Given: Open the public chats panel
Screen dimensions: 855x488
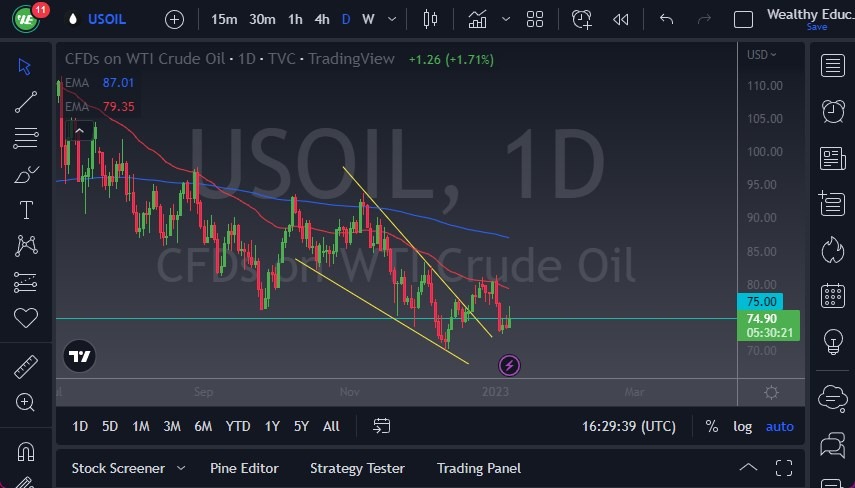Looking at the screenshot, I should pyautogui.click(x=833, y=397).
